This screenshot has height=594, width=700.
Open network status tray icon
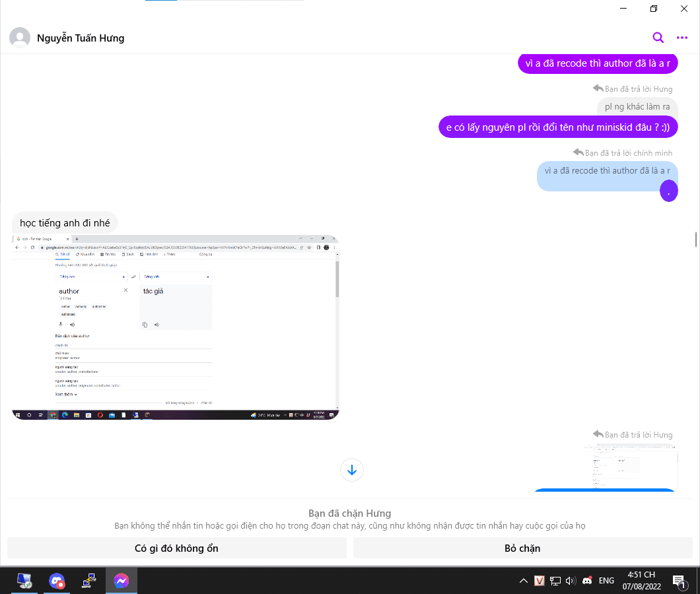point(555,581)
